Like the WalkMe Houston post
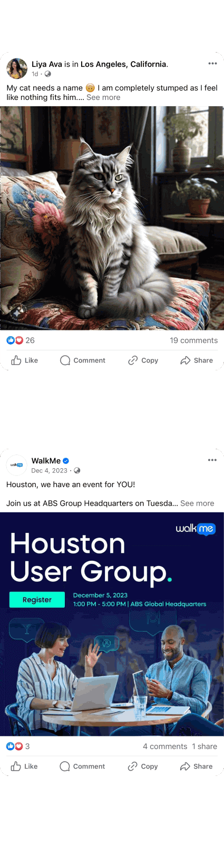 click(25, 766)
